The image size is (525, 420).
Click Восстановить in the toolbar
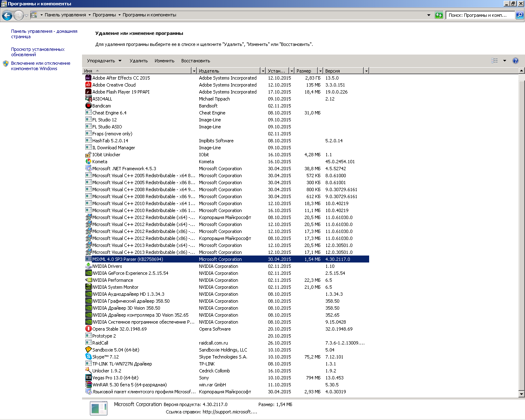[x=196, y=61]
